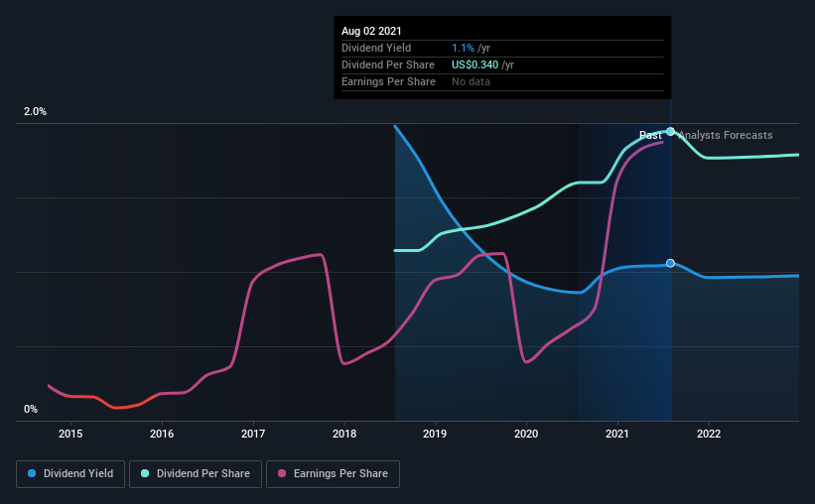Image resolution: width=815 pixels, height=504 pixels.
Task: Click the 2.0% y-axis label
Action: point(35,111)
